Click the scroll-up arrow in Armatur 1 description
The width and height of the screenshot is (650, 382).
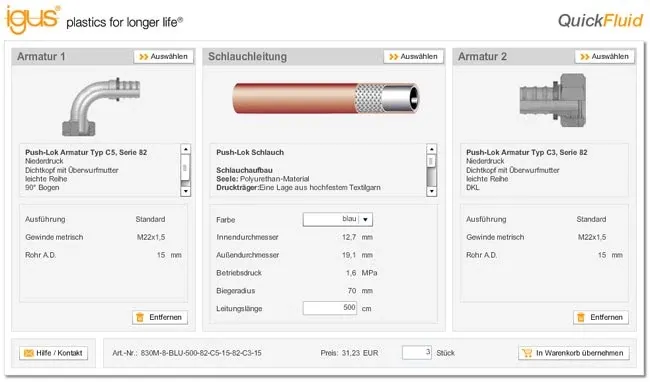pyautogui.click(x=186, y=149)
